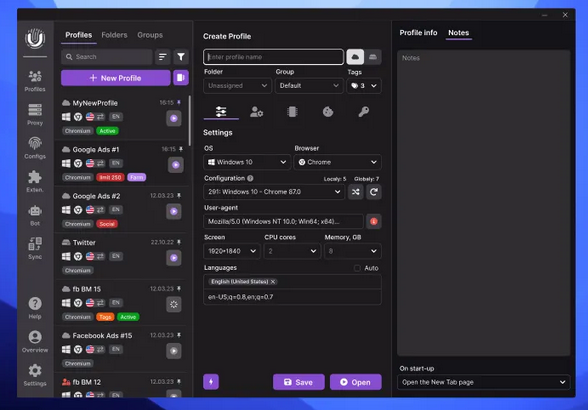The height and width of the screenshot is (410, 588).
Task: Open the Bot section in sidebar
Action: tap(35, 215)
